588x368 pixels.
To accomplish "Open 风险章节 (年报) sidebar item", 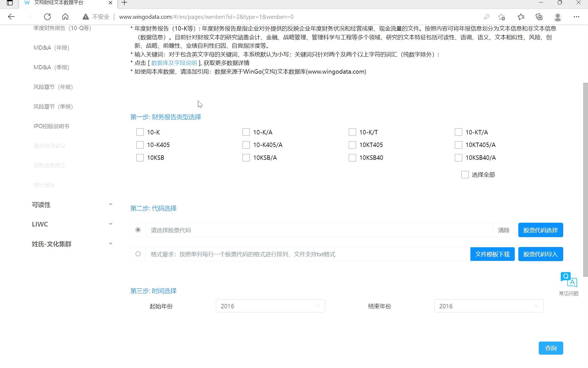I will click(53, 87).
